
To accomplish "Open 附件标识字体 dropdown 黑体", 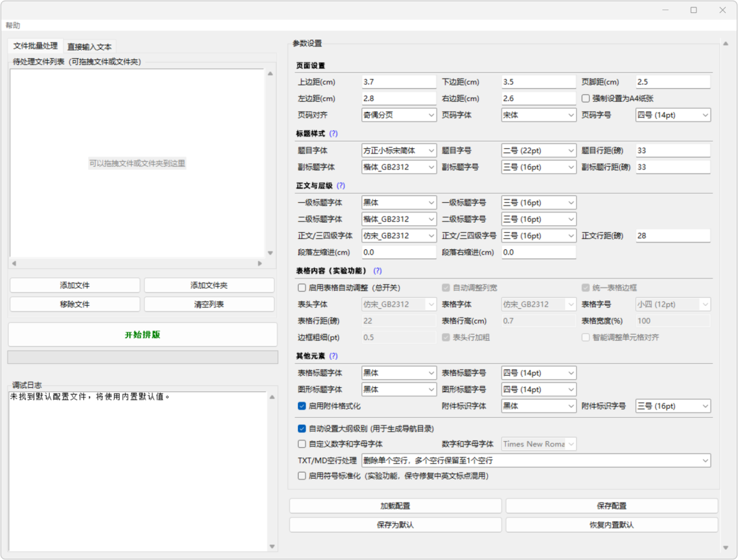I will 538,406.
